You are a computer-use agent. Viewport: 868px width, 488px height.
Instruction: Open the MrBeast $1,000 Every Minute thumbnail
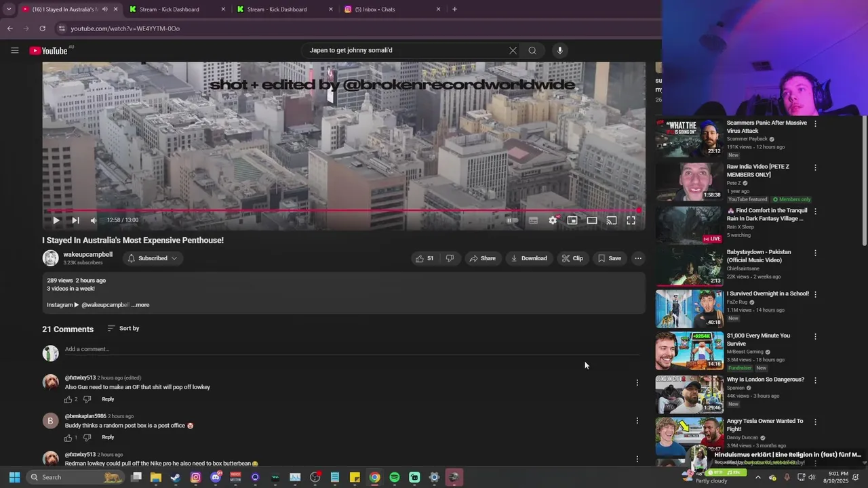[x=689, y=350]
